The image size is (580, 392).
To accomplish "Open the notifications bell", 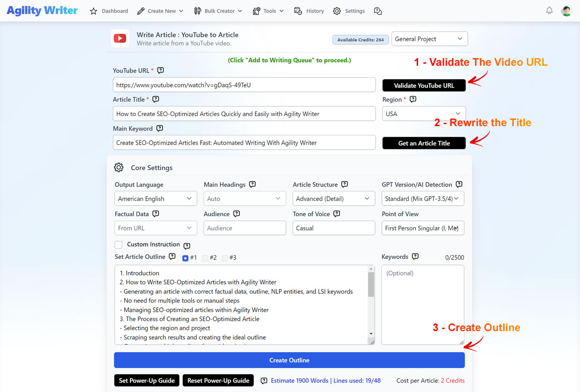I will 550,11.
